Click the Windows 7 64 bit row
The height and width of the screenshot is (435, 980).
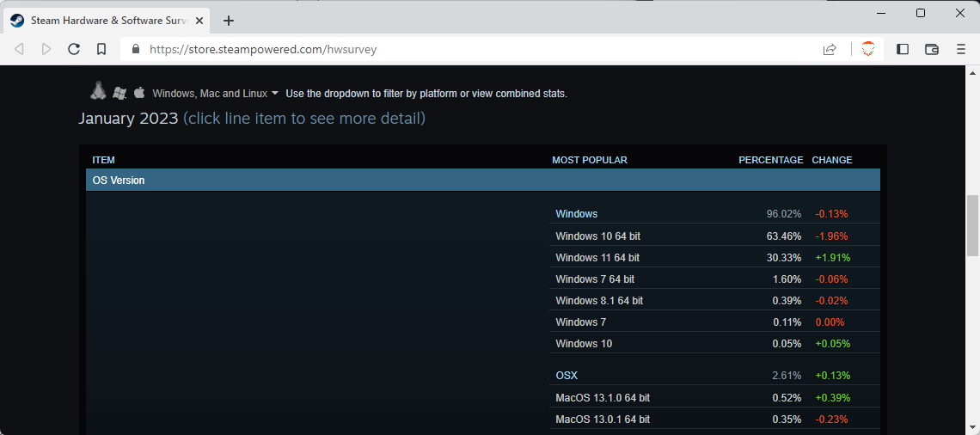(714, 279)
